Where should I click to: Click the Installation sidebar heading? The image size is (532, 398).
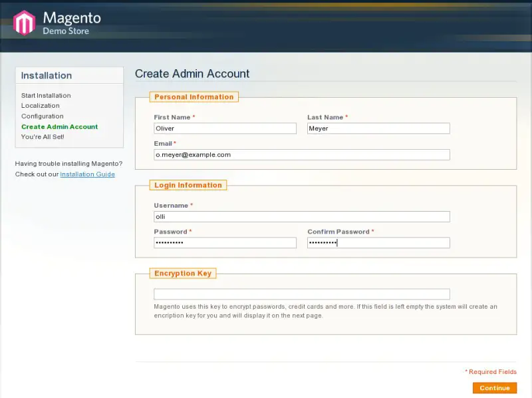tap(47, 75)
